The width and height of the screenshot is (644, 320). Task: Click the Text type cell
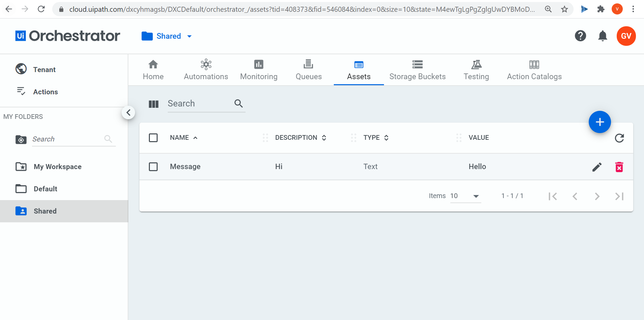click(x=370, y=167)
